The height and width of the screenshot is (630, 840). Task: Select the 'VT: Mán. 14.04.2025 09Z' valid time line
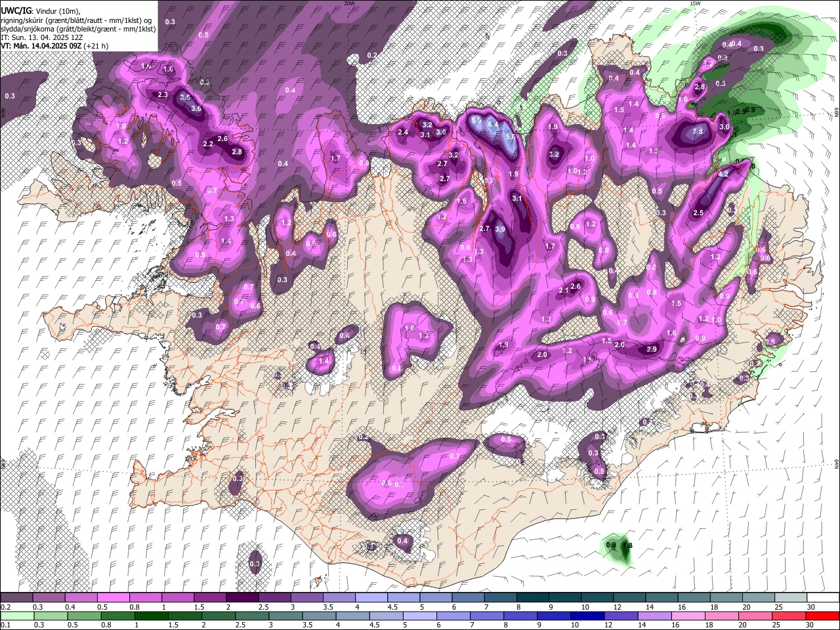(55, 46)
